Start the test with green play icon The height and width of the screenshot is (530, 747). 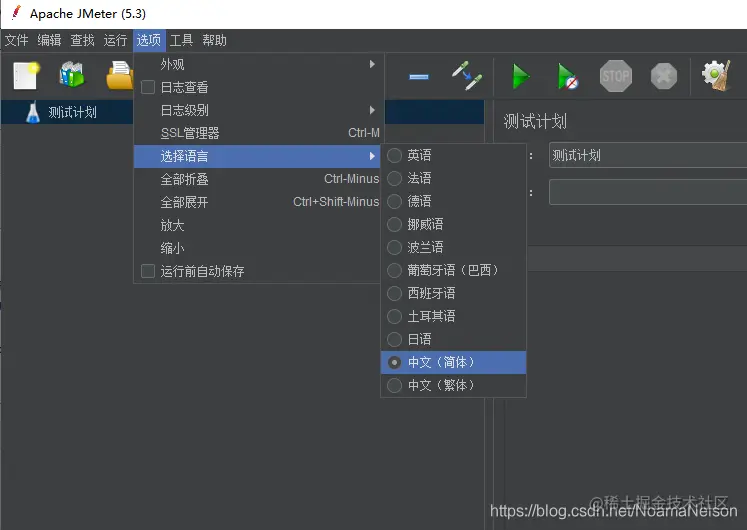click(520, 76)
